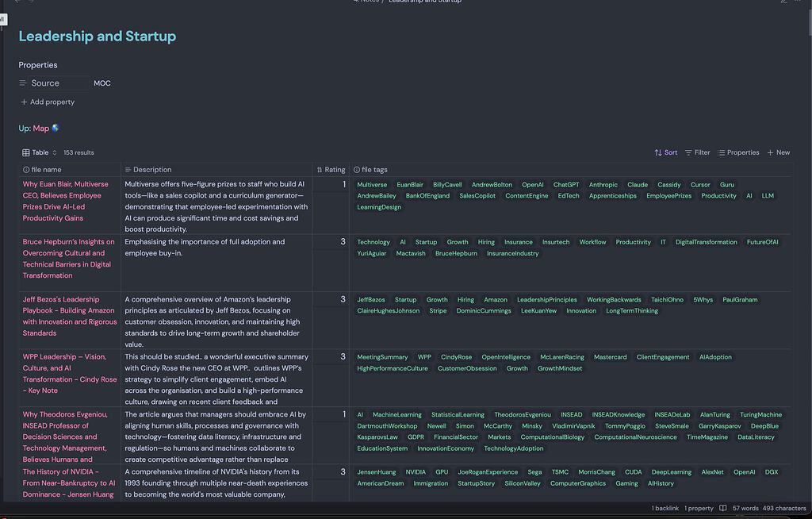Click the file tags column header
The height and width of the screenshot is (519, 812).
374,170
